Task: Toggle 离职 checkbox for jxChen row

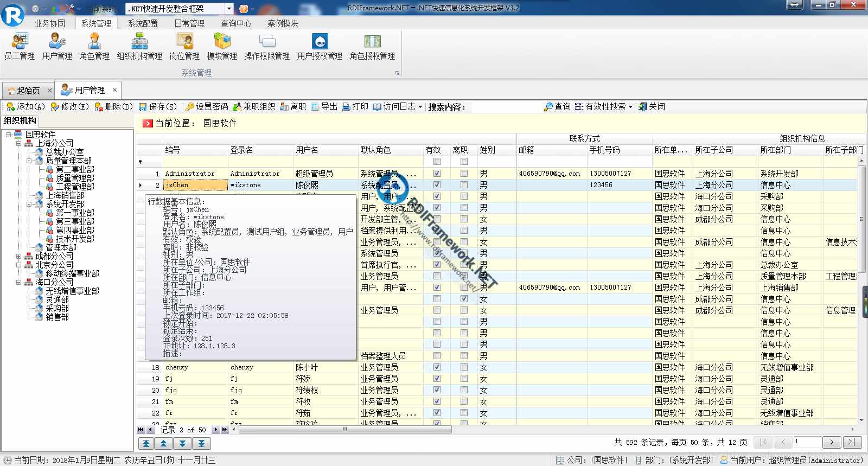Action: [x=464, y=185]
